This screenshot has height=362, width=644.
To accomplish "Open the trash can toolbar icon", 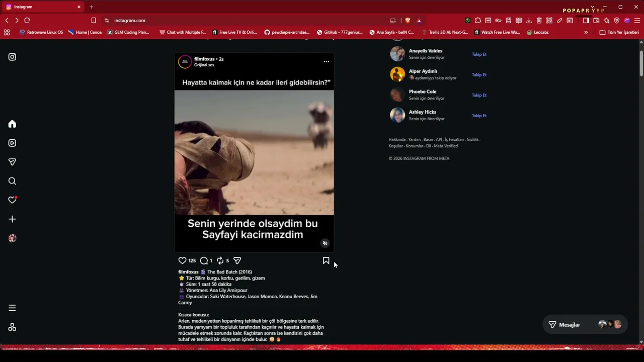I will click(539, 21).
